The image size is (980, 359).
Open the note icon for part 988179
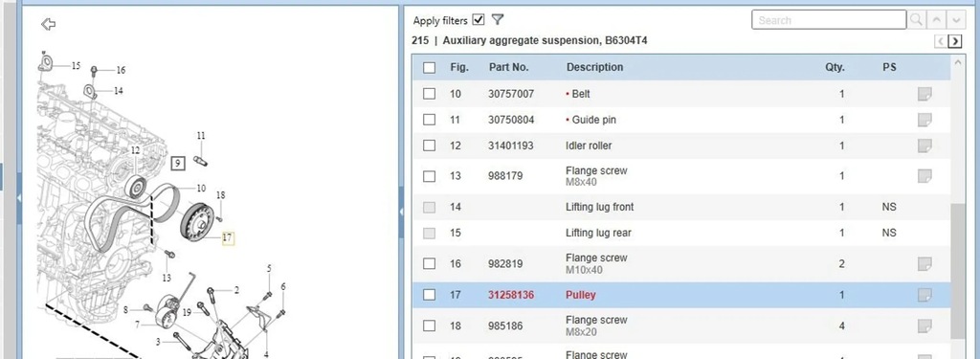pyautogui.click(x=924, y=176)
